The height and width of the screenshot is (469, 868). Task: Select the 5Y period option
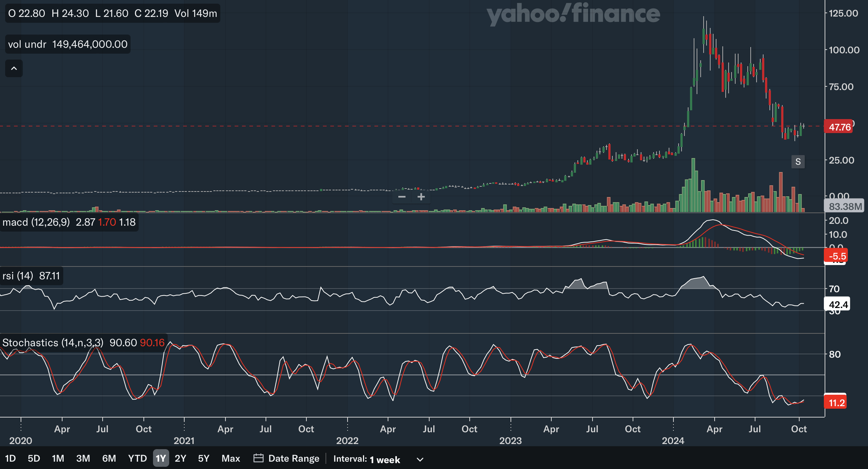click(203, 458)
